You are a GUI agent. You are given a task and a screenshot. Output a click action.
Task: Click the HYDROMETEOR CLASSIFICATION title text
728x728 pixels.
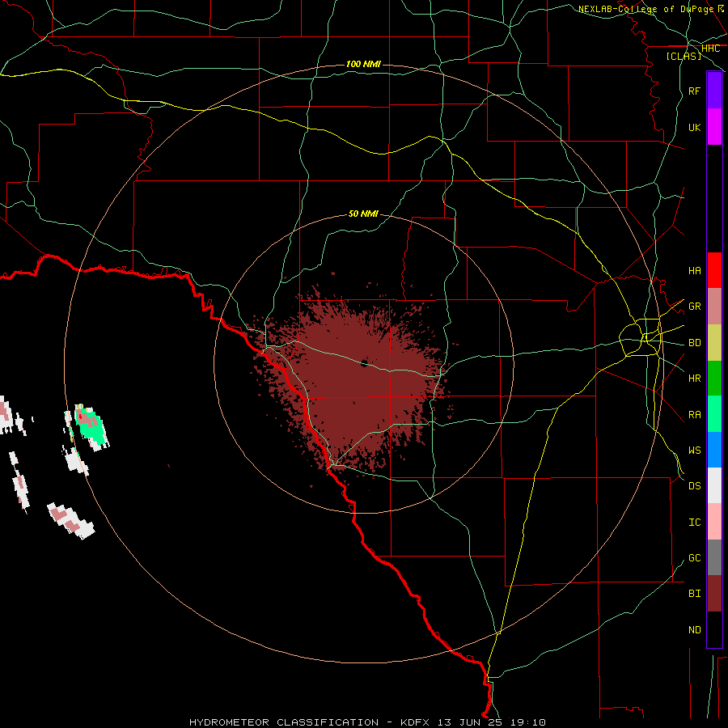click(284, 722)
